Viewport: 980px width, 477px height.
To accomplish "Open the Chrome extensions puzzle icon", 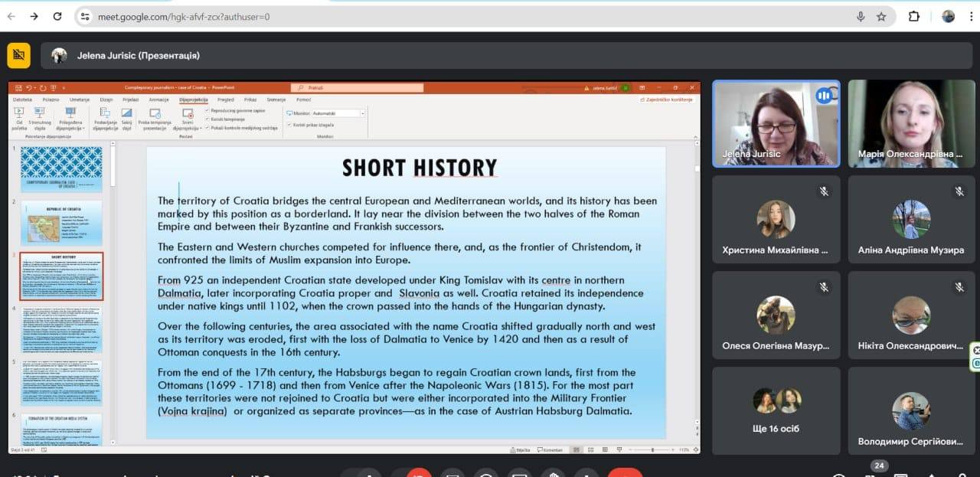I will pyautogui.click(x=913, y=16).
